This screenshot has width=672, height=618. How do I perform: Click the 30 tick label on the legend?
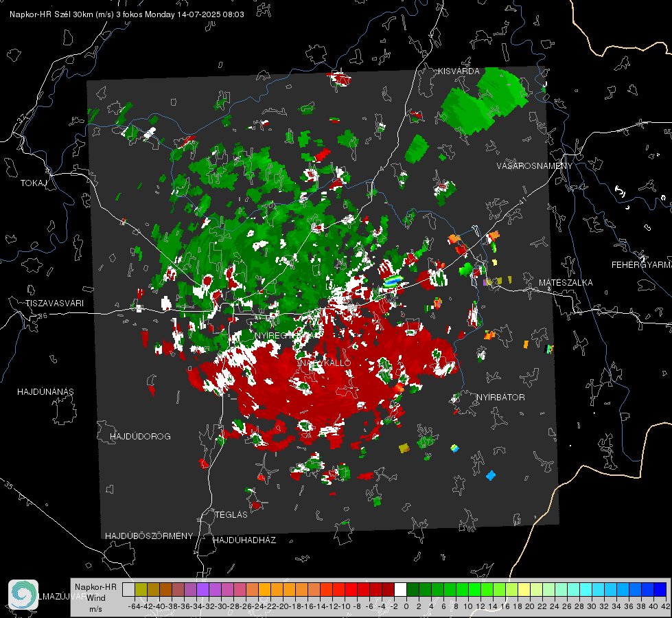coord(592,606)
